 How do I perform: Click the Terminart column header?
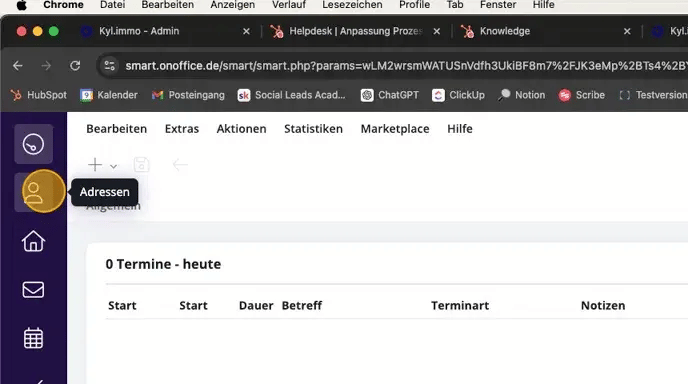(x=460, y=305)
